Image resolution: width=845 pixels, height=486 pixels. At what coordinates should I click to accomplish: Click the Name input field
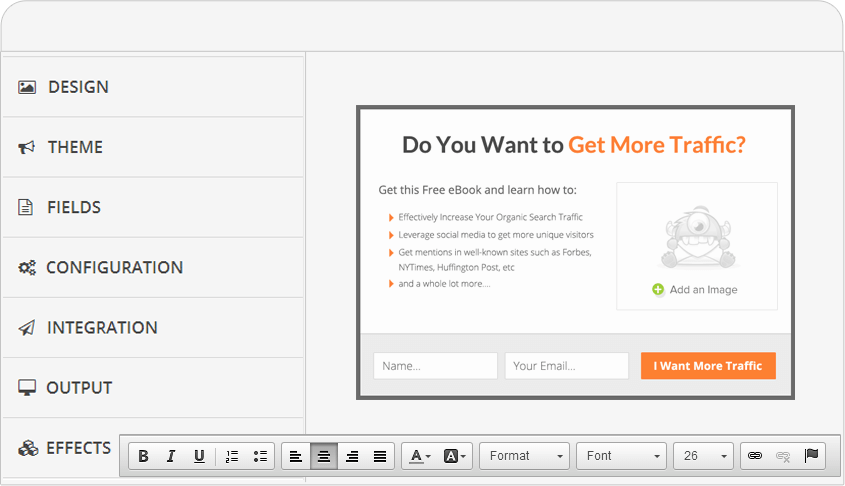pyautogui.click(x=435, y=366)
